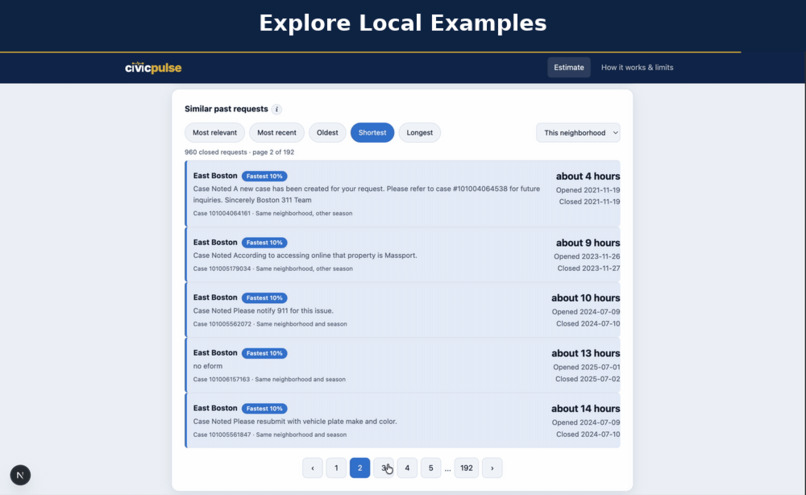Click '960 closed requests · page 2 of 192' text

[x=240, y=152]
